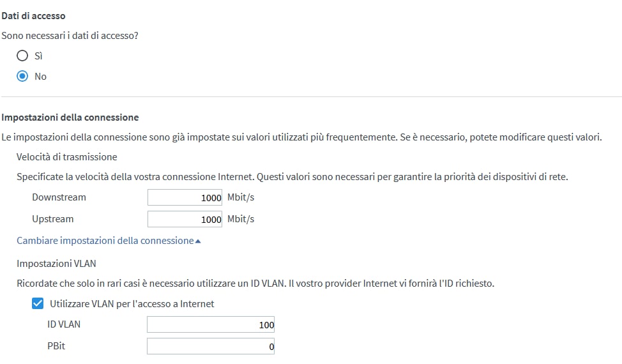Click the "Utilizzare VLAN per l'accesso a Internet" label
Image resolution: width=622 pixels, height=364 pixels.
tap(132, 304)
